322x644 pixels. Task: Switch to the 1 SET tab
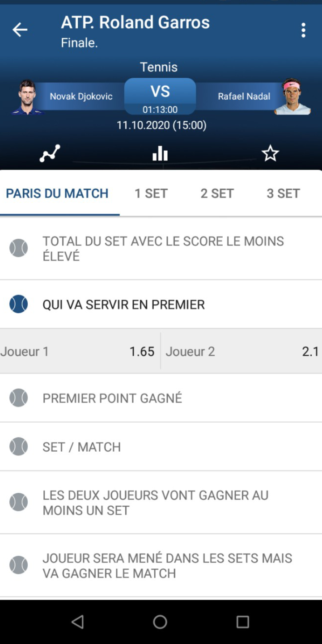(x=151, y=193)
